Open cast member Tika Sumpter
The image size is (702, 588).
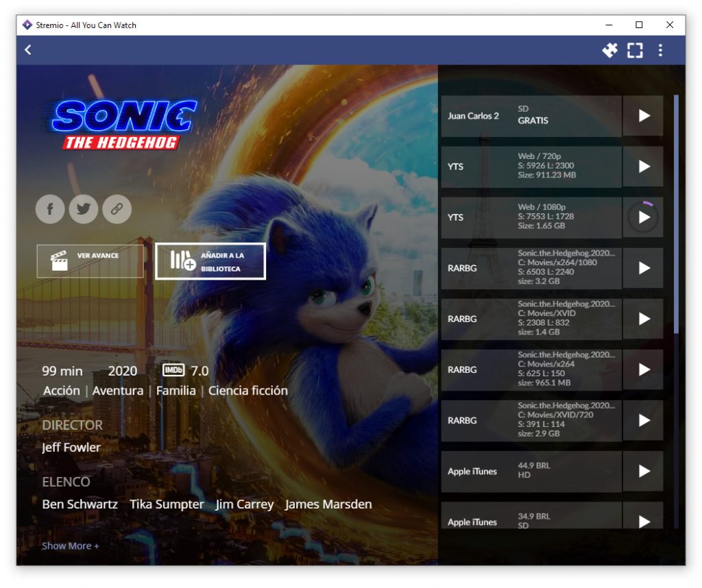click(x=167, y=504)
